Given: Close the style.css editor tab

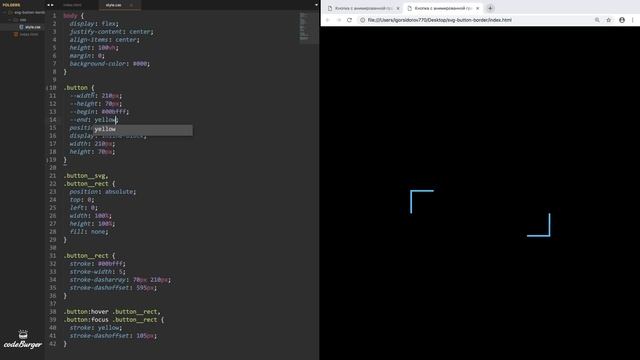Looking at the screenshot, I should pos(131,5).
